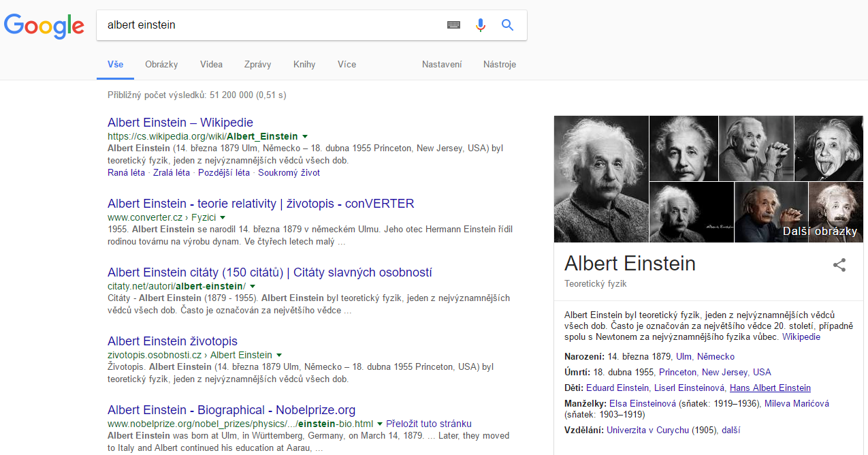868x455 pixels.
Task: Open the Biographical - Nobelprize.org result
Action: (x=231, y=410)
